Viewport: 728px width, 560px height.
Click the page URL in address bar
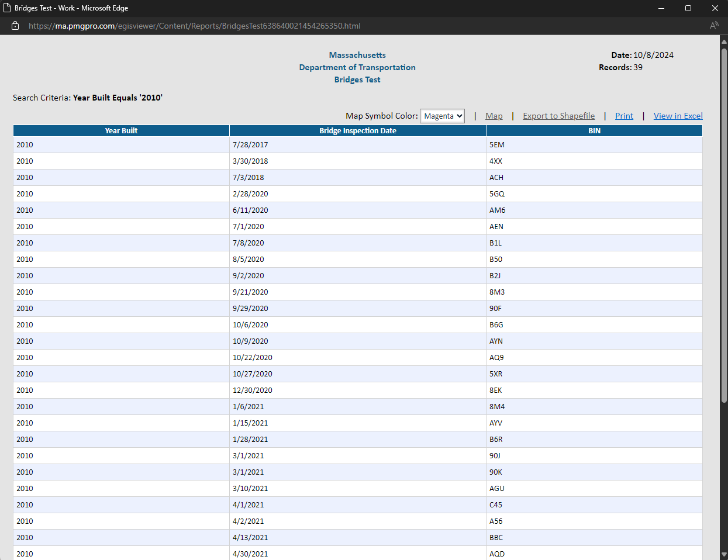click(194, 26)
